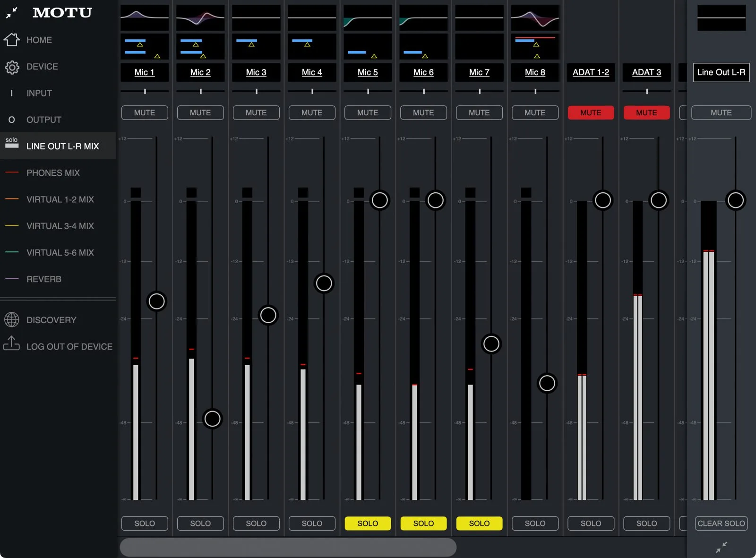This screenshot has width=756, height=558.
Task: Open the Mic 6 dynamics display
Action: (x=423, y=46)
